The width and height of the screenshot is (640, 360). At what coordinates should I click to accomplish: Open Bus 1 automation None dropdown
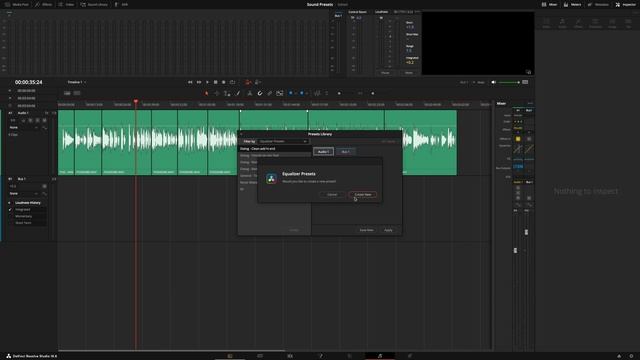coord(24,193)
